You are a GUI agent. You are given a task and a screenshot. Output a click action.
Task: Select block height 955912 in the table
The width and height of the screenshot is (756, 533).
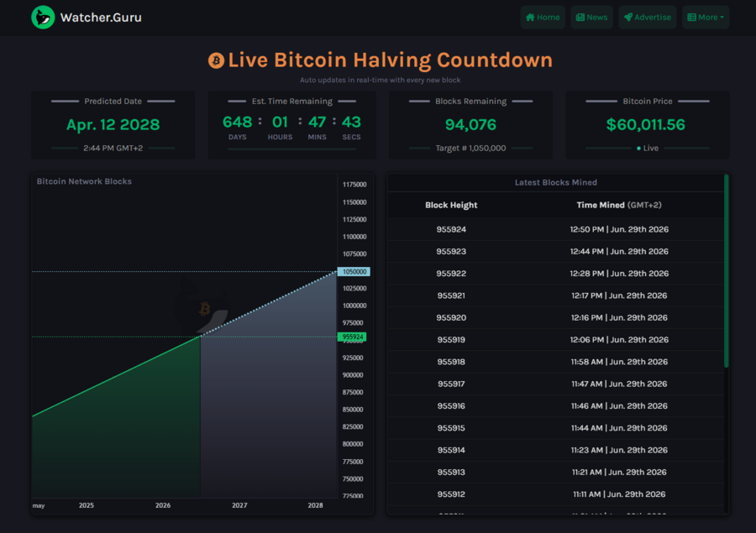tap(451, 494)
